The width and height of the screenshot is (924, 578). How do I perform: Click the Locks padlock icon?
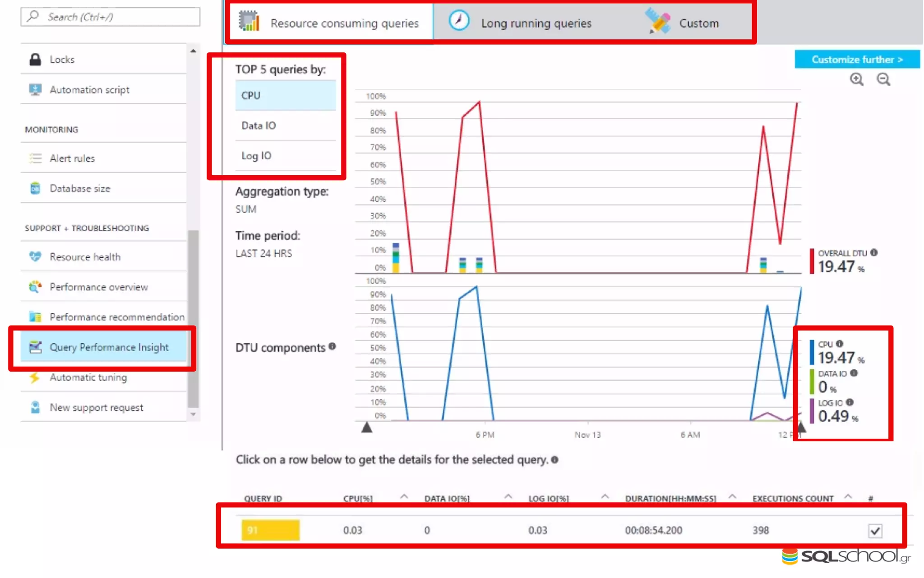click(35, 60)
